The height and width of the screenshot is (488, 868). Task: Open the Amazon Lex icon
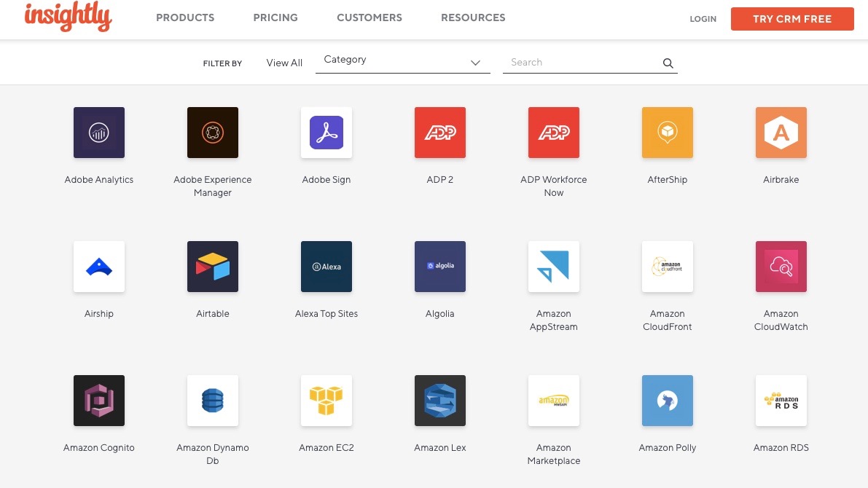(440, 401)
